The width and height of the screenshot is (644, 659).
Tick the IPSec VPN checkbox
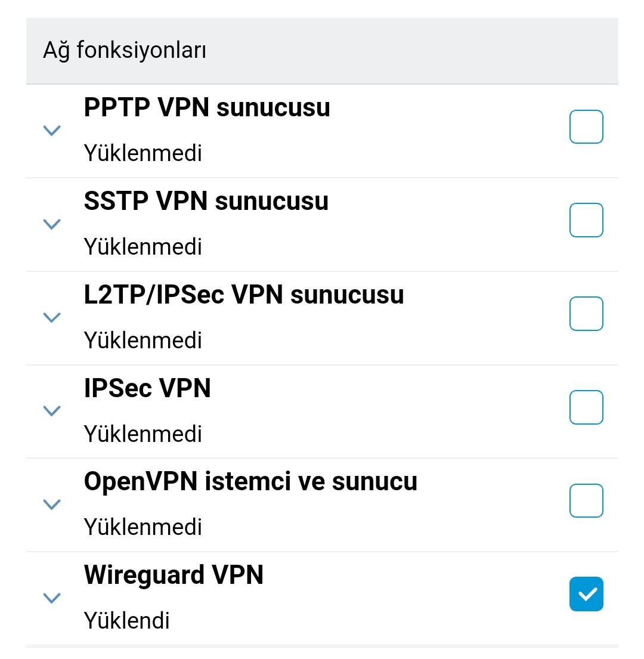586,407
